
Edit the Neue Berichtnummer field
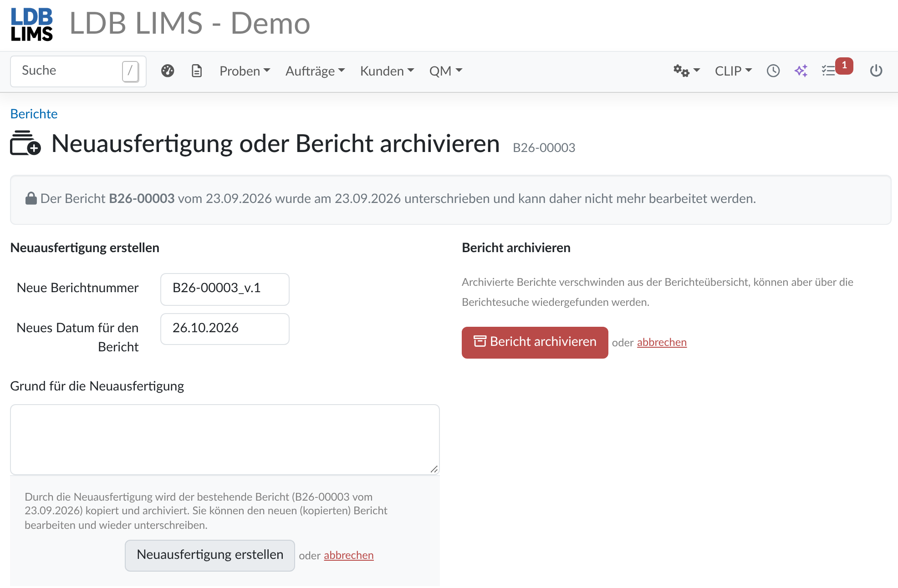(x=225, y=289)
